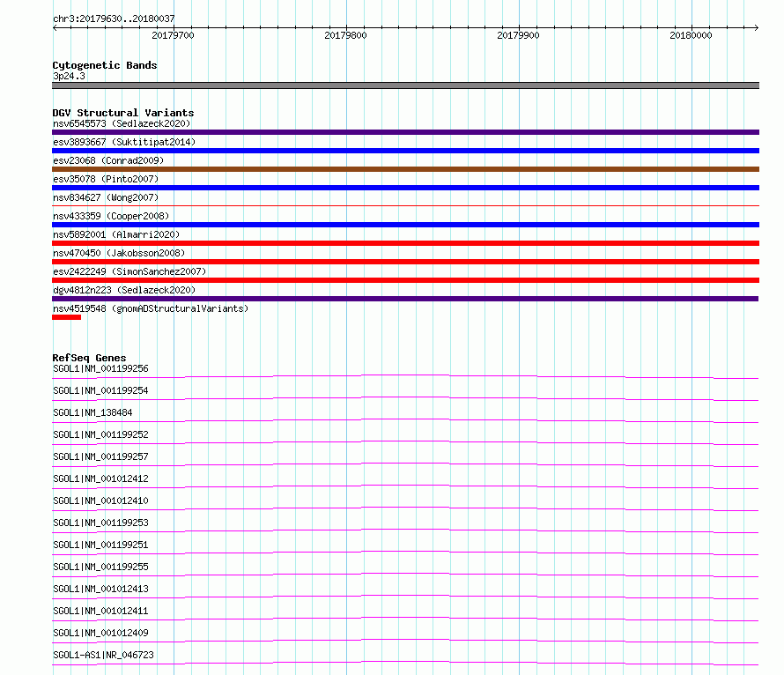Select the RefSeq Genes track title
The height and width of the screenshot is (675, 784).
coord(90,358)
